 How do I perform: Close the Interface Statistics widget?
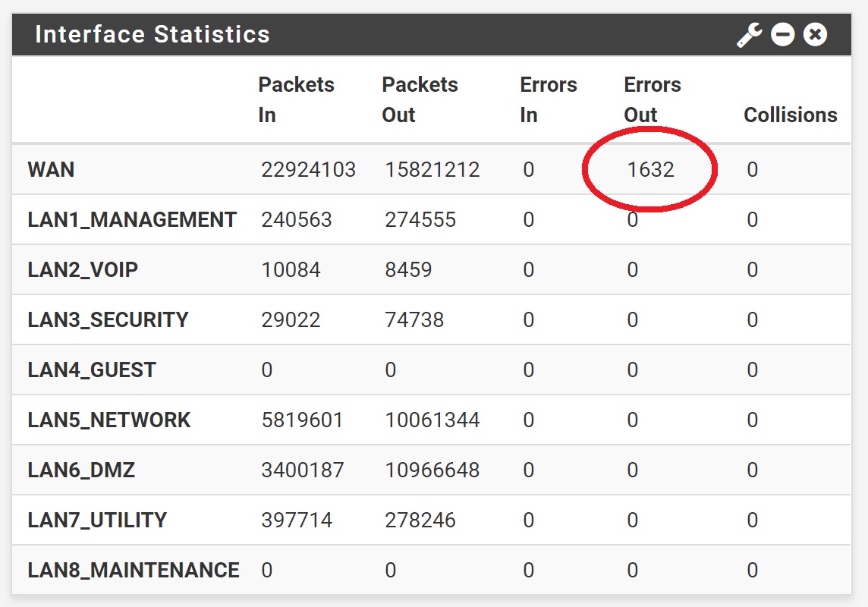(x=815, y=35)
